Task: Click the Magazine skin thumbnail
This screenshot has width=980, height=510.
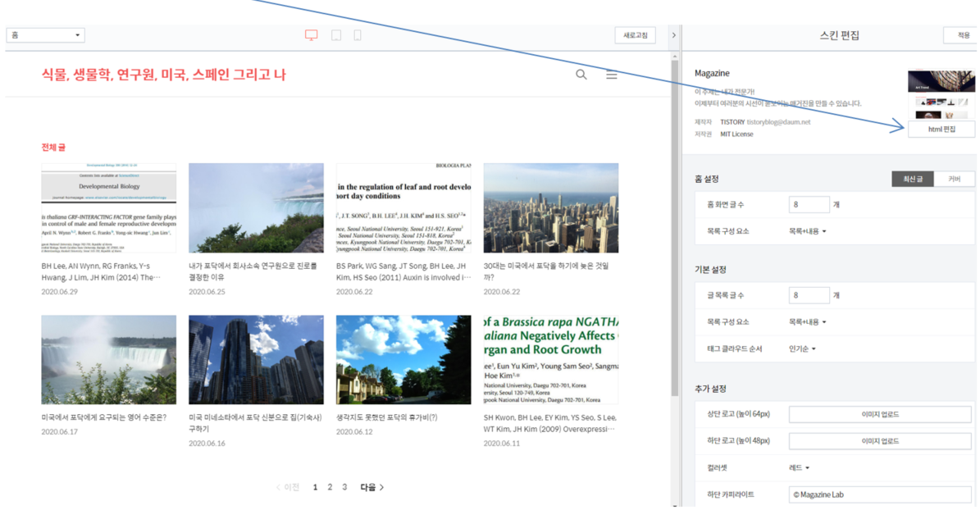Action: point(941,94)
